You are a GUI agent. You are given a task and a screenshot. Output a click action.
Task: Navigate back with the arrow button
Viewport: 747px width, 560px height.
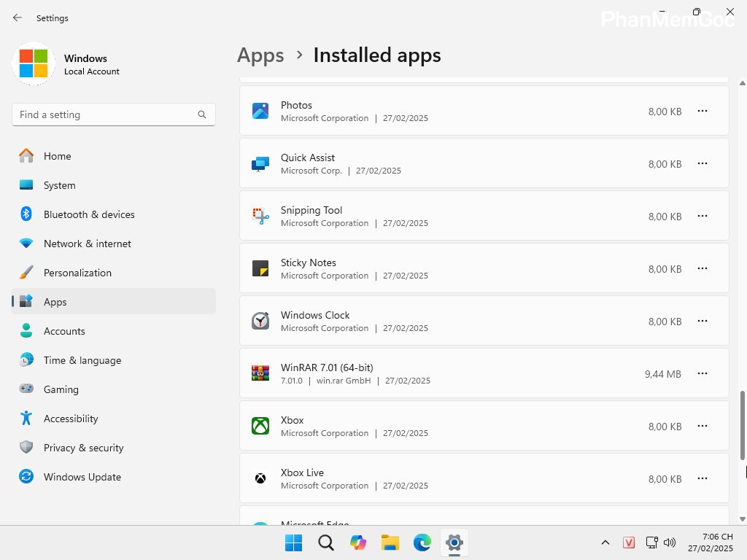[x=18, y=17]
